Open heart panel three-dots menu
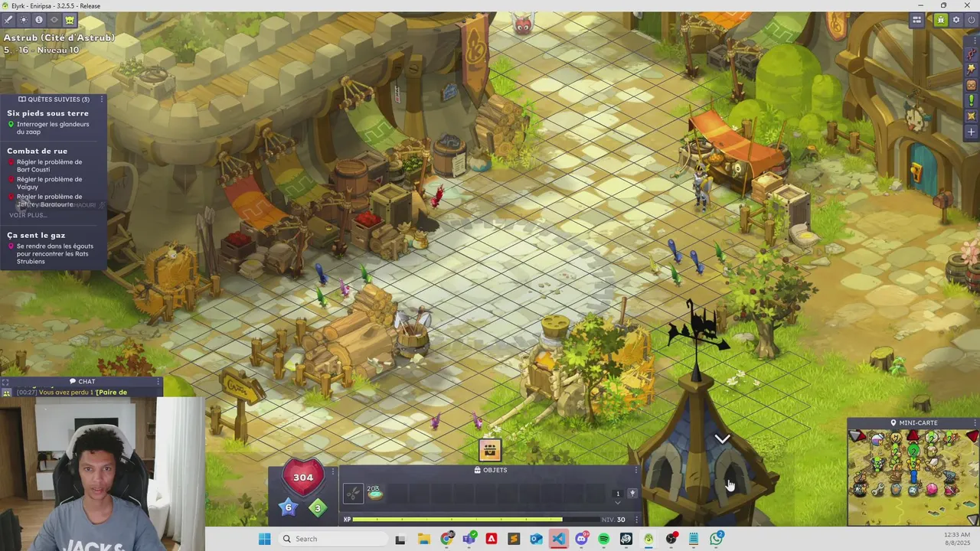980x551 pixels. point(334,471)
